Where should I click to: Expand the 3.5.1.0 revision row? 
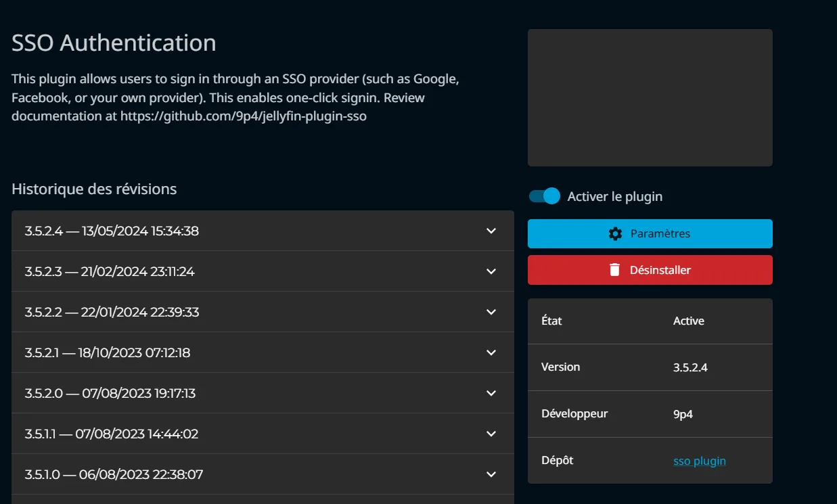[x=491, y=474]
